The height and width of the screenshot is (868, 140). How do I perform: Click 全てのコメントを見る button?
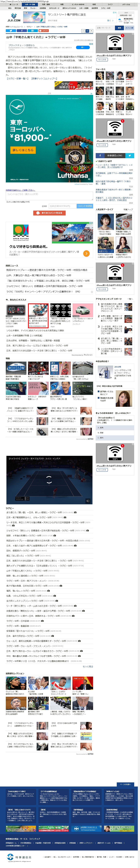pyautogui.click(x=49, y=213)
